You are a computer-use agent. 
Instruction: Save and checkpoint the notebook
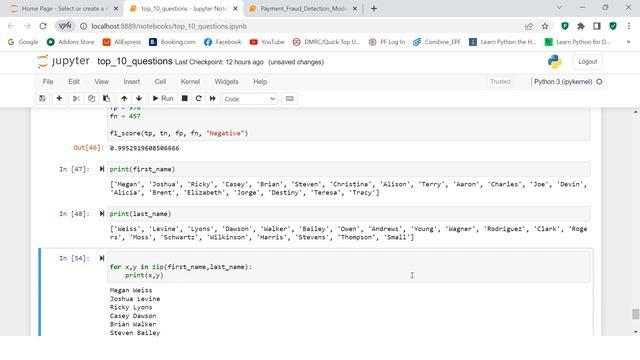pos(42,99)
